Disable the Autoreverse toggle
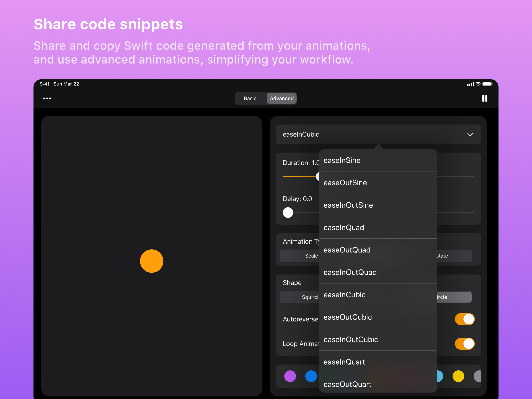The width and height of the screenshot is (532, 399). click(x=464, y=319)
